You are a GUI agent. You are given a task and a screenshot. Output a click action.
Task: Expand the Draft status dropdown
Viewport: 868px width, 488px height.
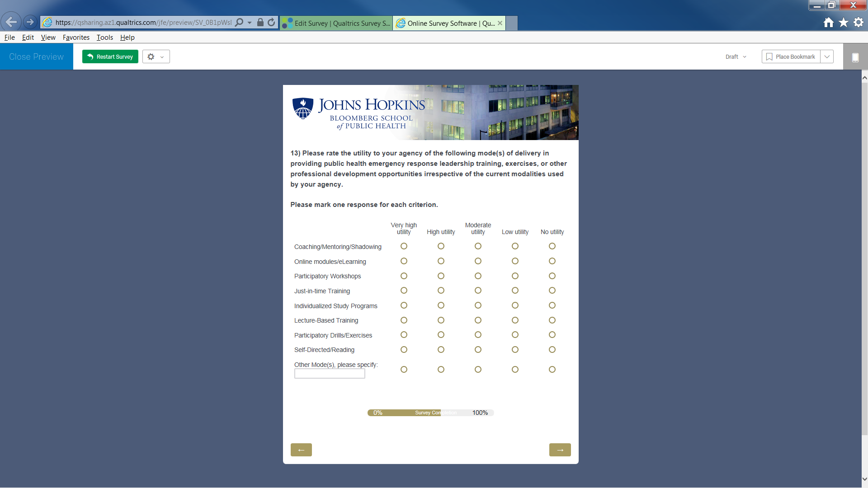[x=736, y=57]
